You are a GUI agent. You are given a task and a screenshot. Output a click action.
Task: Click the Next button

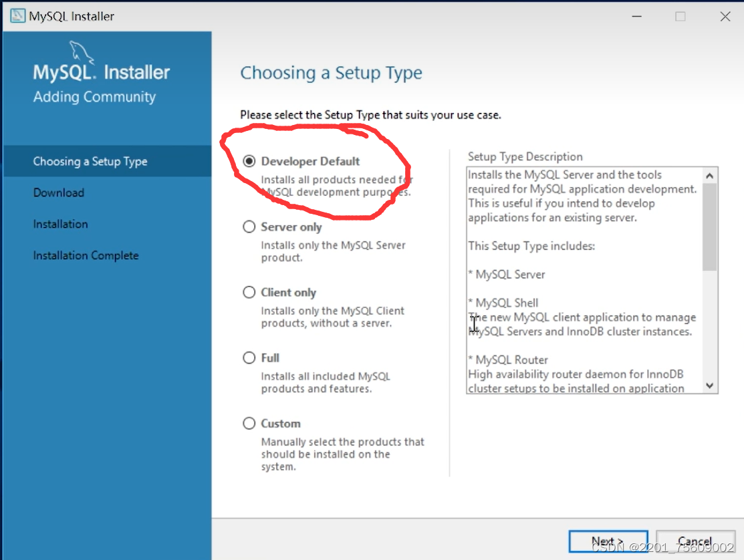(608, 541)
